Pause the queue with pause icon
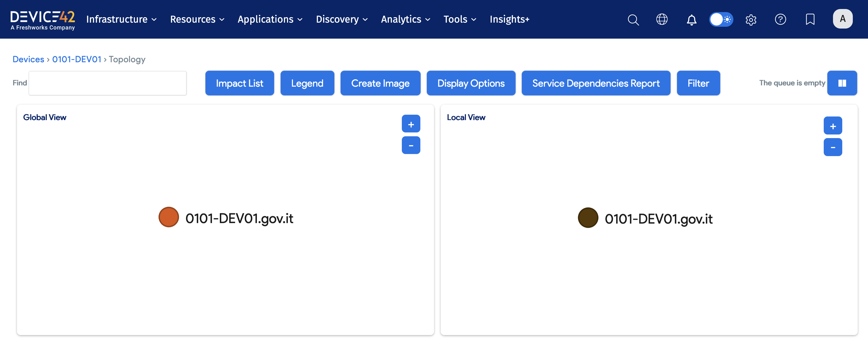This screenshot has height=342, width=868. point(842,83)
